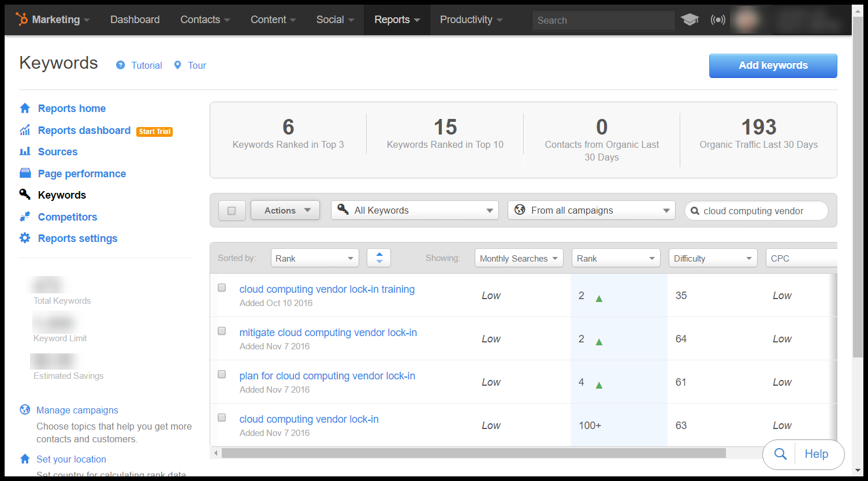Image resolution: width=868 pixels, height=481 pixels.
Task: Toggle the select-all keywords checkbox
Action: pos(232,211)
